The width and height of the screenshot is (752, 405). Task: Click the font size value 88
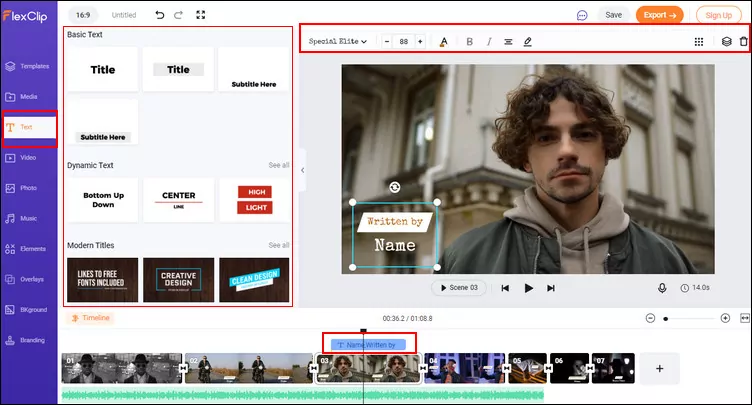[x=403, y=41]
